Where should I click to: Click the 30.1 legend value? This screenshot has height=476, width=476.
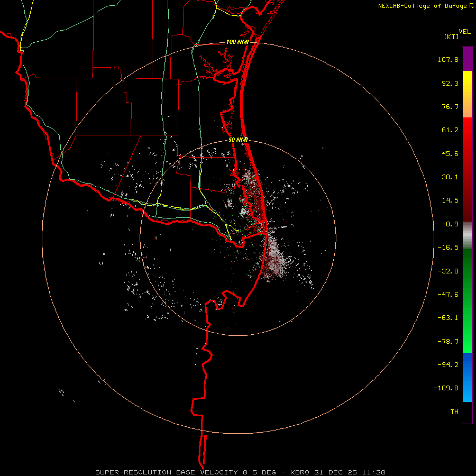[x=450, y=177]
